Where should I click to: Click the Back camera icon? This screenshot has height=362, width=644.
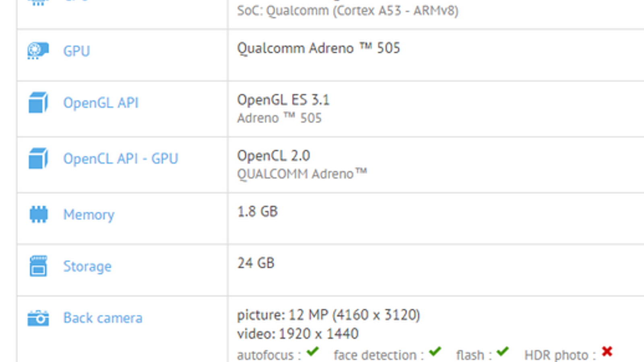point(38,318)
